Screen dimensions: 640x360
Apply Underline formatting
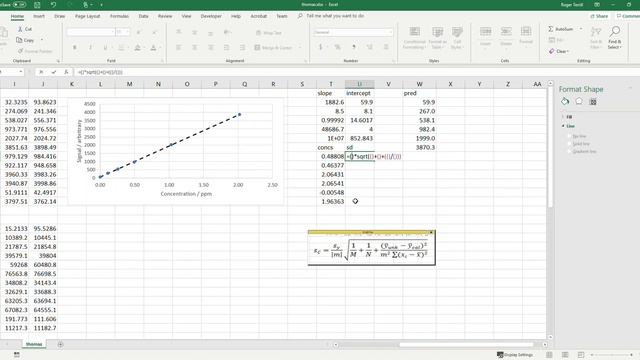[x=105, y=48]
